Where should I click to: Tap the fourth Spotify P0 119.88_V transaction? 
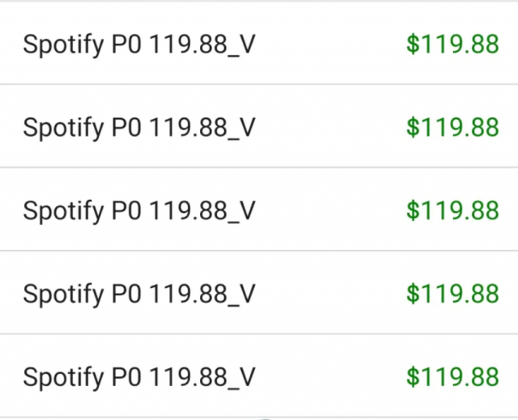139,294
